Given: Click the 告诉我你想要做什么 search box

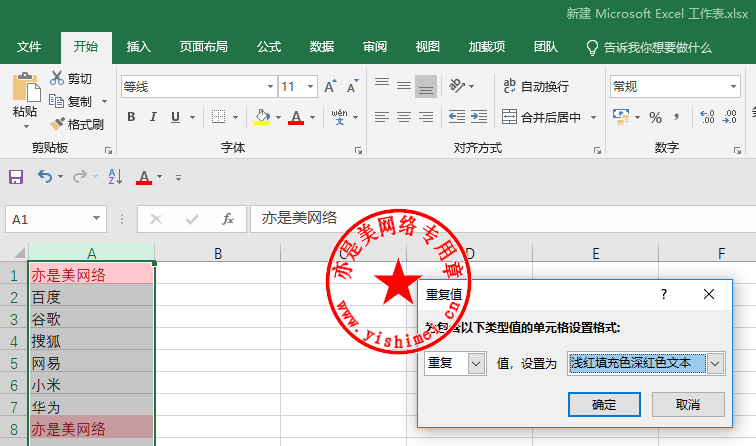Looking at the screenshot, I should pyautogui.click(x=649, y=48).
